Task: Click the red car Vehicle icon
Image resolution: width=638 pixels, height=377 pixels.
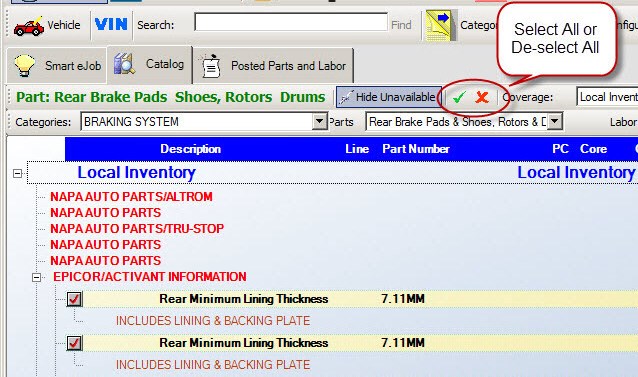Action: (x=28, y=26)
